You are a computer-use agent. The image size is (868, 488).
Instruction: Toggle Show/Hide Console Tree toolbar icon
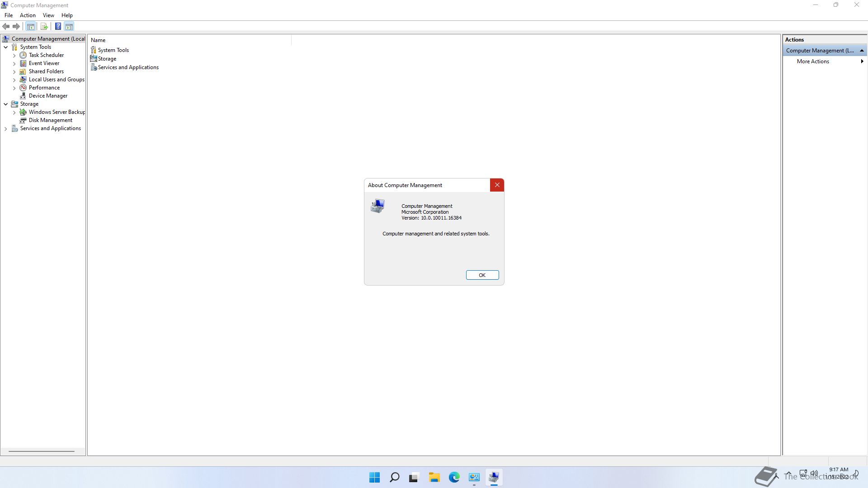(31, 26)
